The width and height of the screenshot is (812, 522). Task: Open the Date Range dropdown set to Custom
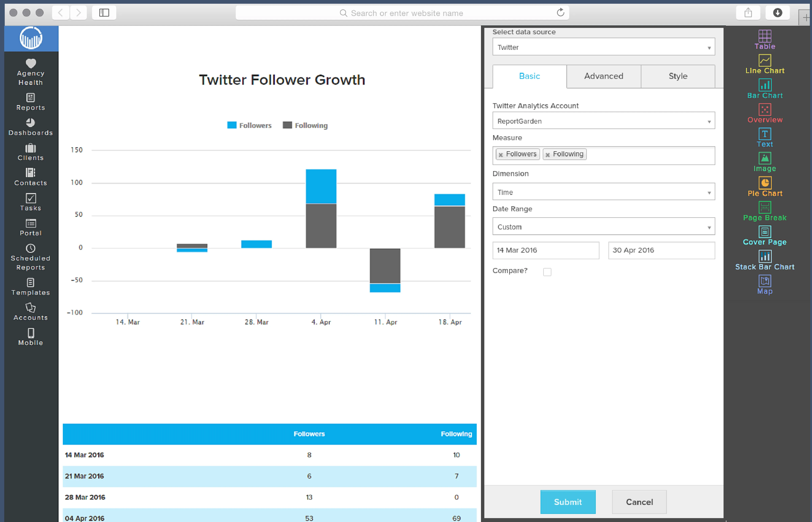[603, 226]
